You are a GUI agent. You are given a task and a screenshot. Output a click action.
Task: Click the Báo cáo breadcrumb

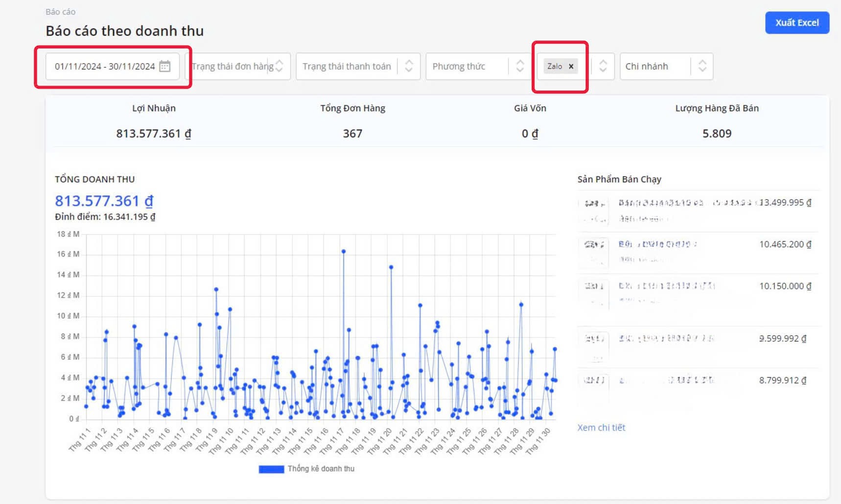click(60, 12)
